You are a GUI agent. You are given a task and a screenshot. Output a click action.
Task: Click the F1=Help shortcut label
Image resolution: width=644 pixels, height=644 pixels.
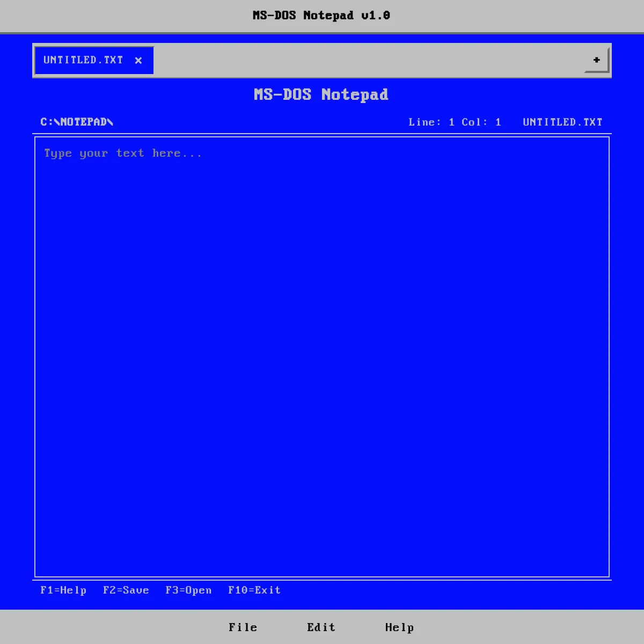pos(63,590)
